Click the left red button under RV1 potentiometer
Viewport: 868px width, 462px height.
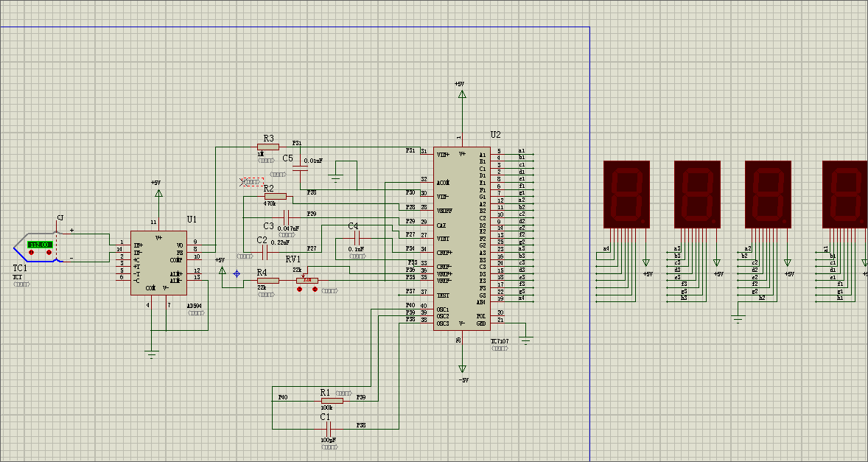click(x=300, y=289)
